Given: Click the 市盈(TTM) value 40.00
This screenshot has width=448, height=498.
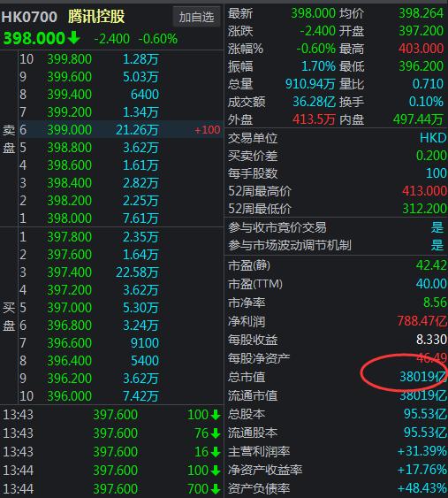Looking at the screenshot, I should [431, 284].
